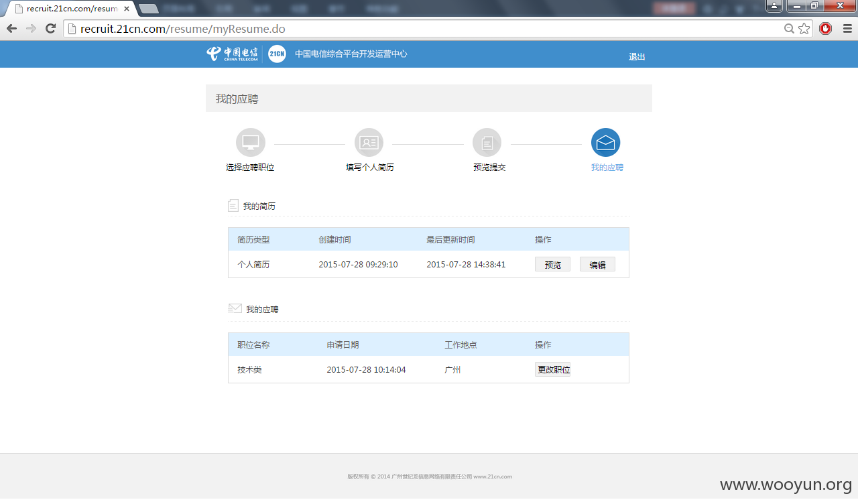Click the 最后更新时间 column header

450,240
